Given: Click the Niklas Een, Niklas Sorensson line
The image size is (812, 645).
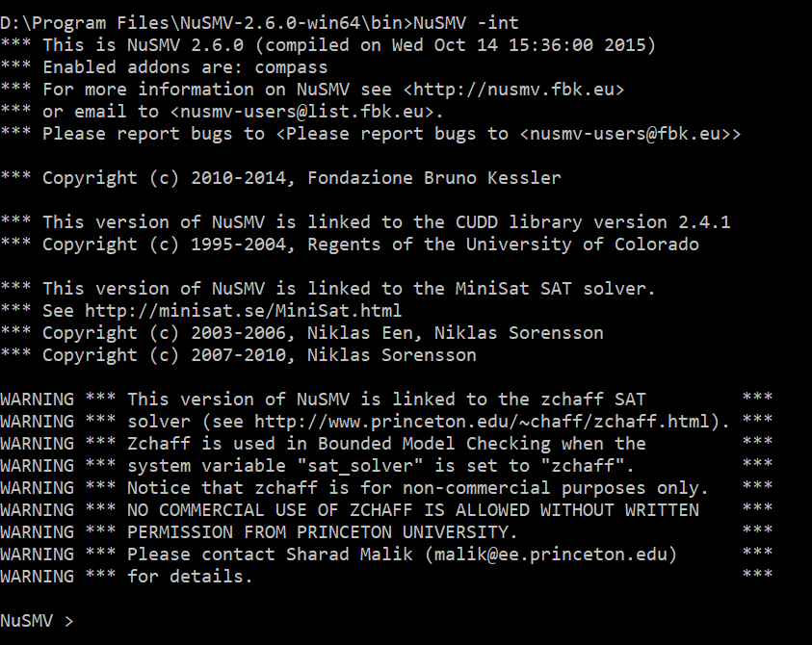Looking at the screenshot, I should (x=301, y=333).
